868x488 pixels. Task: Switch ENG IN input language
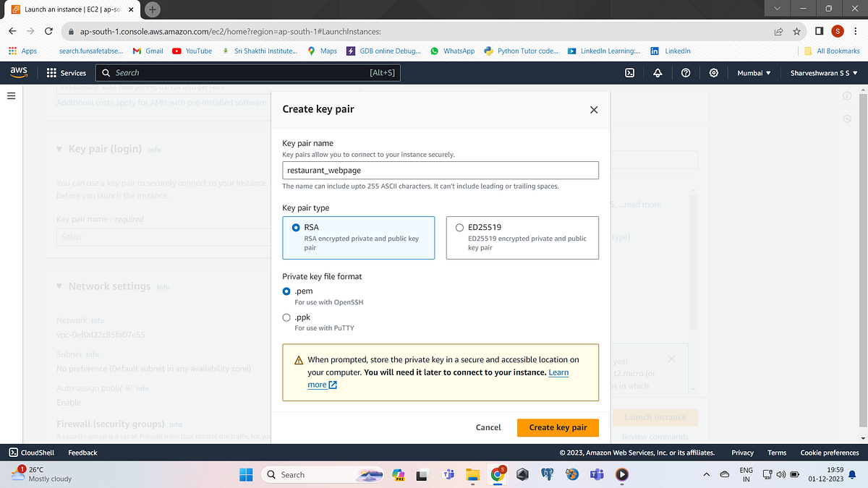[x=746, y=474]
